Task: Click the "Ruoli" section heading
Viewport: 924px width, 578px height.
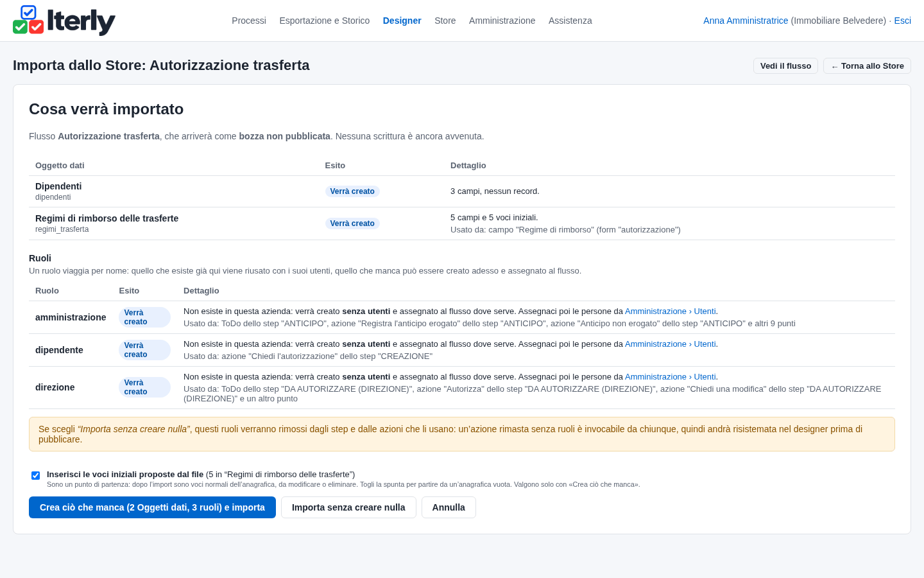Action: coord(40,258)
